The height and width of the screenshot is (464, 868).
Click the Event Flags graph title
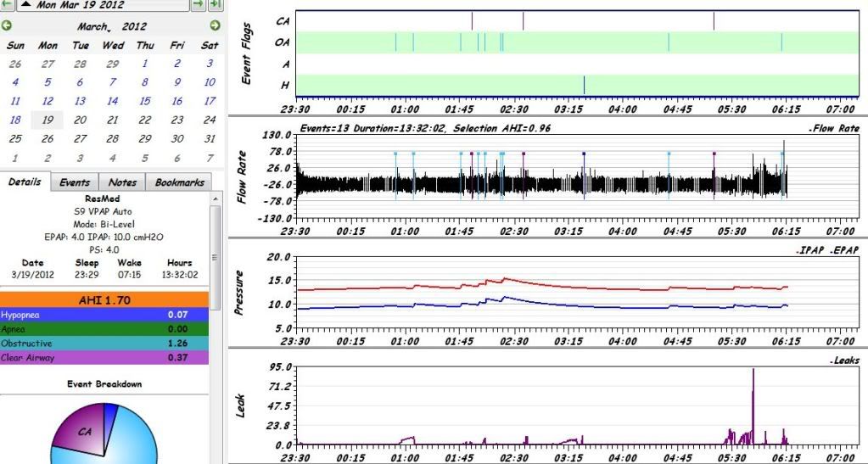(247, 53)
